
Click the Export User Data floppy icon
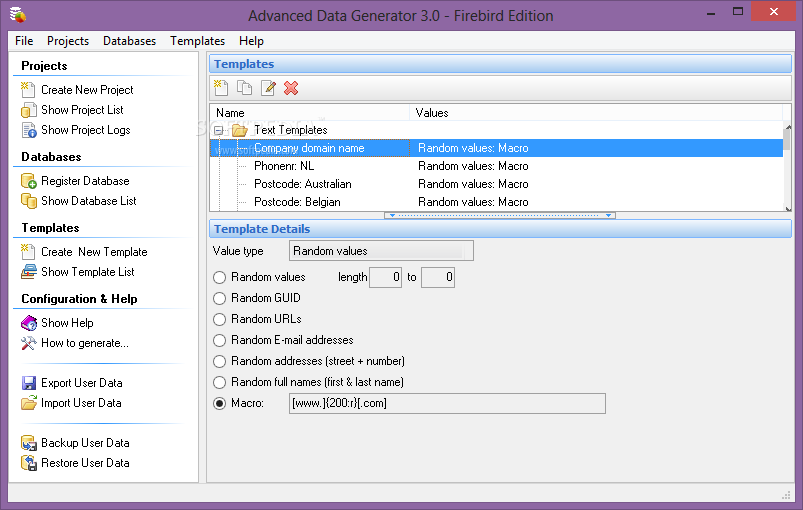29,383
